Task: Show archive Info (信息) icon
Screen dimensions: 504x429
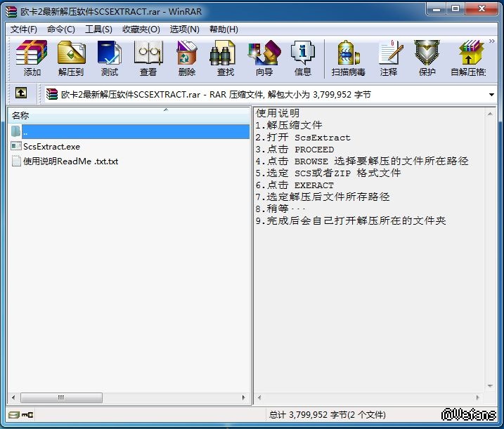Action: click(x=303, y=58)
